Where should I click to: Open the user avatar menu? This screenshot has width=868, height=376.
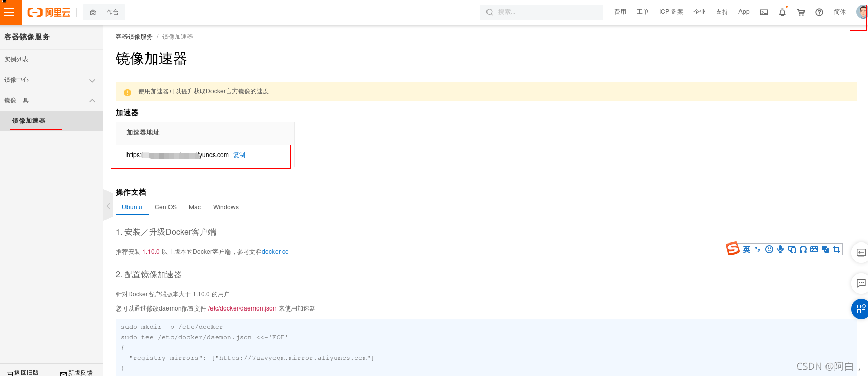(861, 12)
